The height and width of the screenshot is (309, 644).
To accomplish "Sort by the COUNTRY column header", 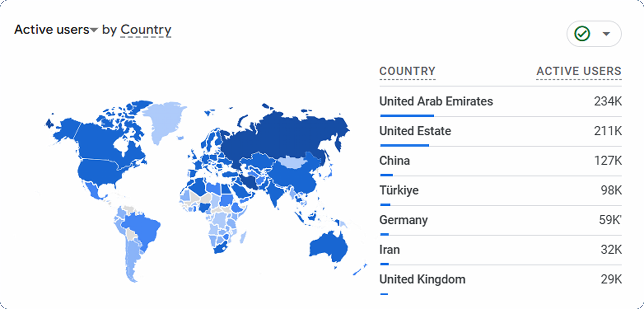I will 407,71.
